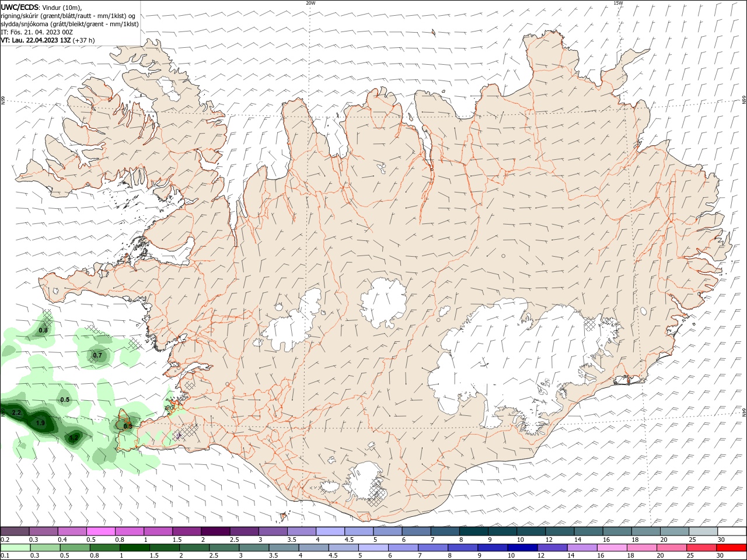Select the light pink 16 swatch in lower scale
Screen dimensions: 747x560
click(x=612, y=548)
